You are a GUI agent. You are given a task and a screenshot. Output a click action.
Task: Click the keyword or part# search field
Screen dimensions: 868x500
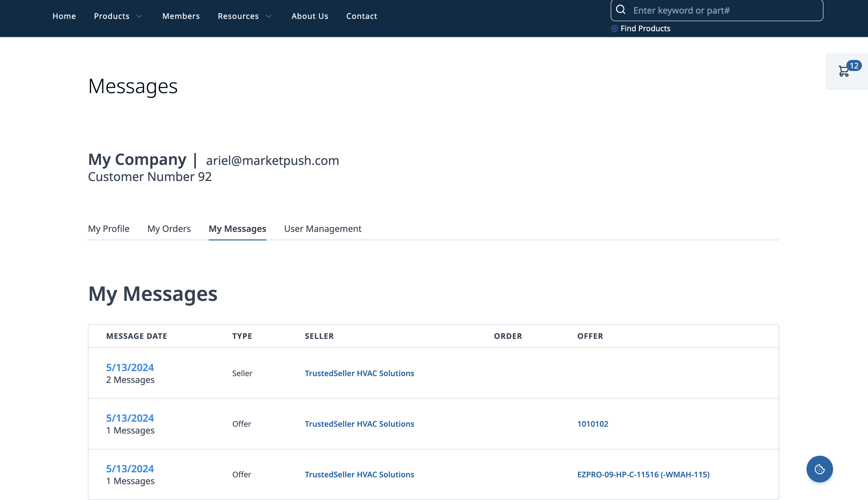[725, 10]
